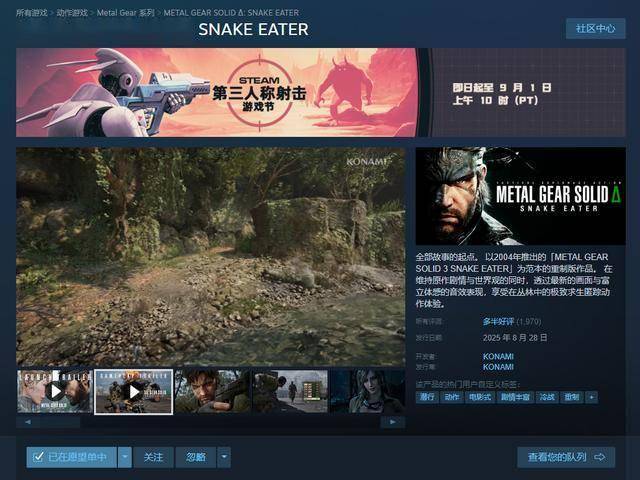The image size is (640, 480).
Task: Click the METAL GEAR SOLID Δ: SNAKE EATER breadcrumb
Action: click(231, 13)
